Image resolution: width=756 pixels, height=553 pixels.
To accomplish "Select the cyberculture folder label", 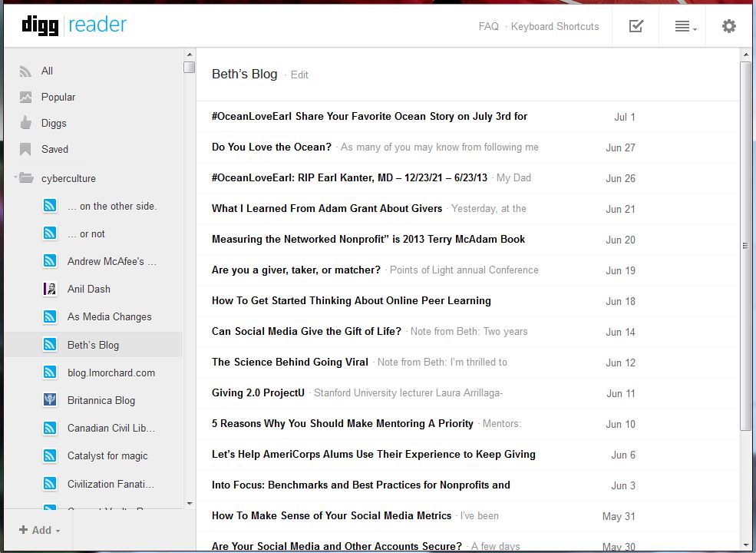I will (x=68, y=178).
